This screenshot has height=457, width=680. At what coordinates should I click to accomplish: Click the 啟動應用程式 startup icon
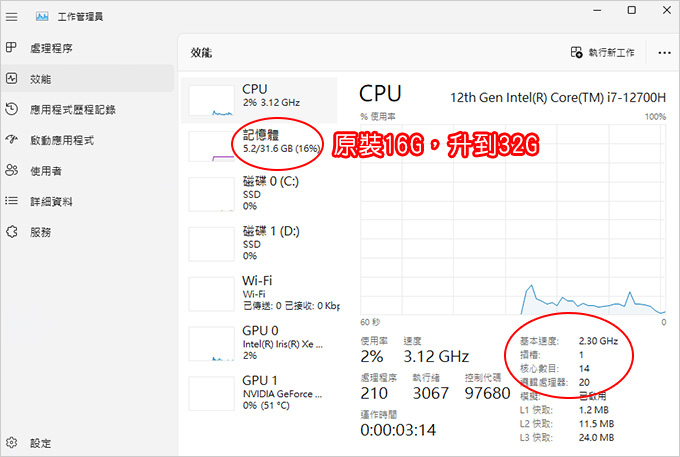(11, 140)
